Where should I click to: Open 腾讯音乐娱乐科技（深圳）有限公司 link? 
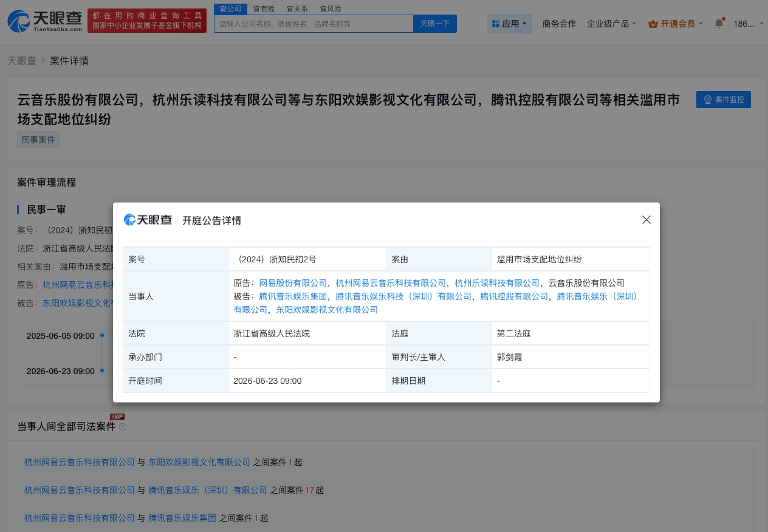[403, 296]
